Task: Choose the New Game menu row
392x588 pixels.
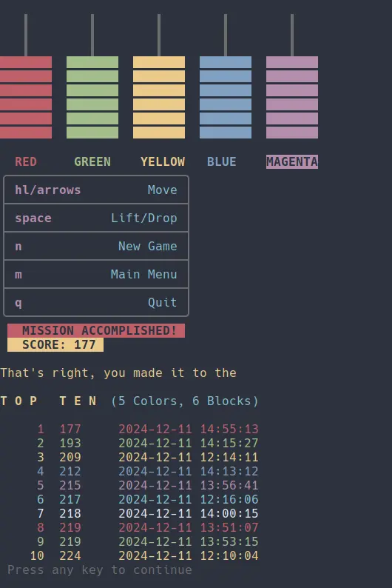Action: click(96, 246)
